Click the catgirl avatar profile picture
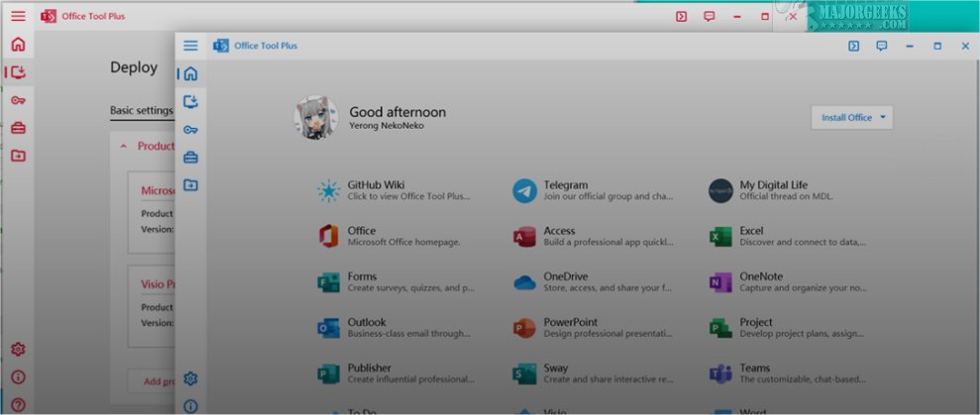Viewport: 980px width, 415px height. click(x=316, y=118)
